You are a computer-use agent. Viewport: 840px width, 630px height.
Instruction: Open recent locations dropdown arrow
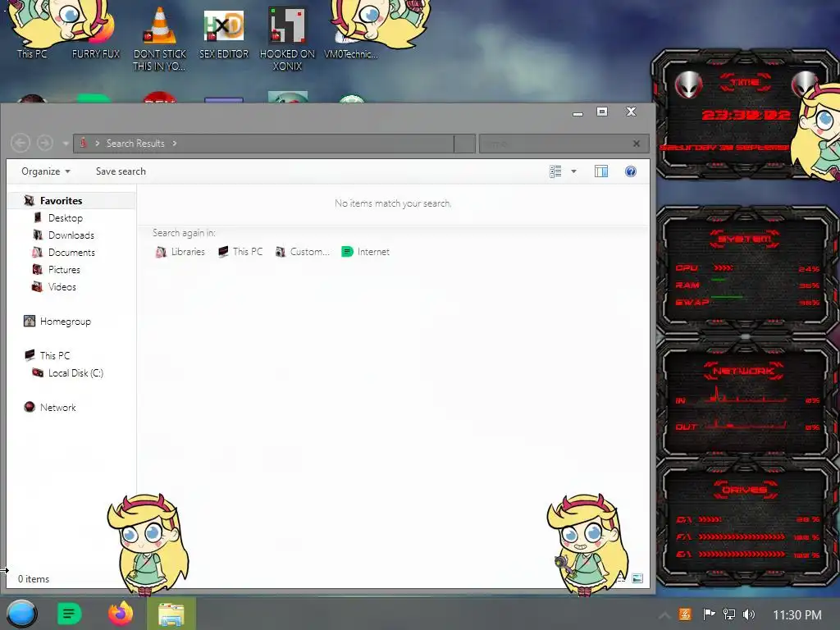pos(66,144)
